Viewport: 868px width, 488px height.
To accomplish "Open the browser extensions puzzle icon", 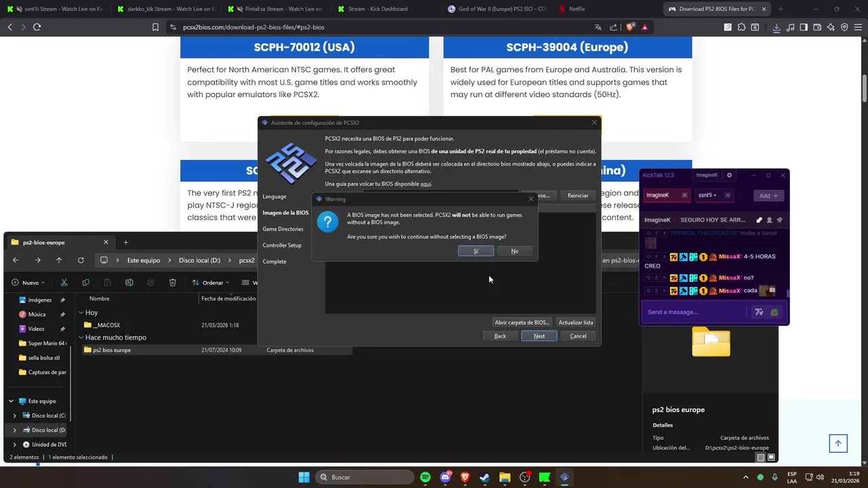I will pos(741,27).
